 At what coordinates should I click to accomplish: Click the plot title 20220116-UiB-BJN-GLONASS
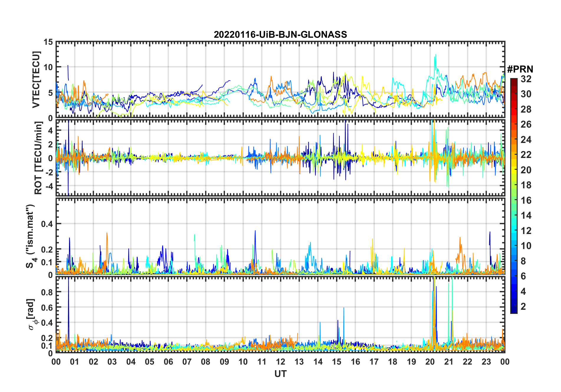point(280,35)
